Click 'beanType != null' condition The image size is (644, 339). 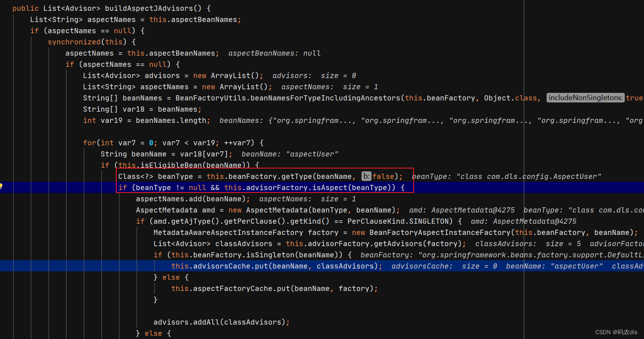[171, 188]
